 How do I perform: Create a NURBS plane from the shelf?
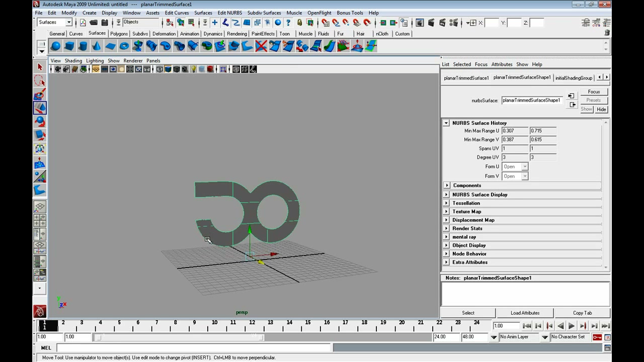[x=110, y=46]
